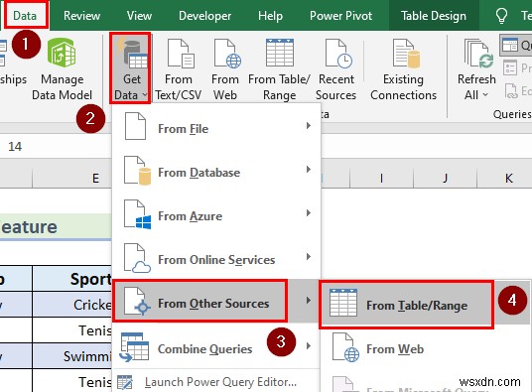Expand the Refresh All dropdown arrow

tap(485, 95)
